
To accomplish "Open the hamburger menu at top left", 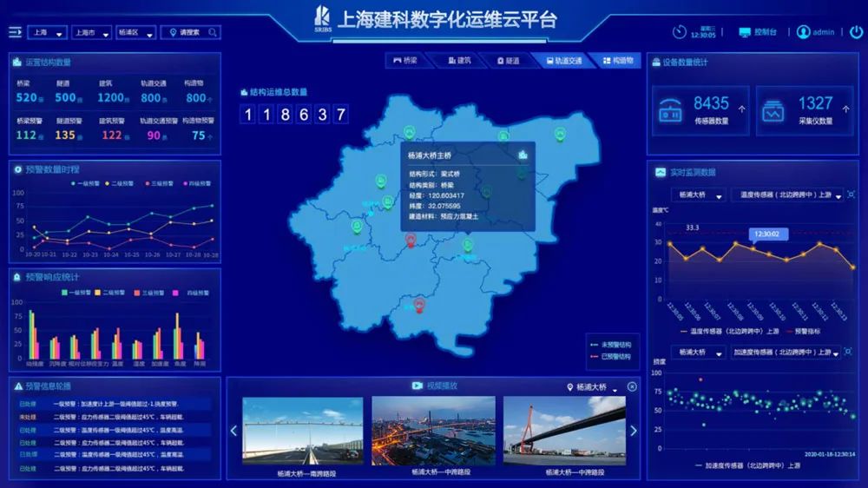I will coord(15,32).
